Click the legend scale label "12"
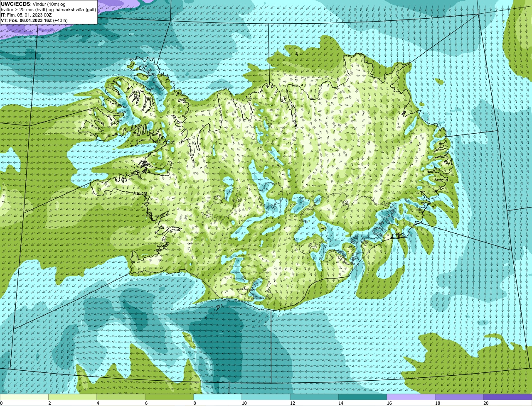Image resolution: width=532 pixels, height=406 pixels. 293,403
